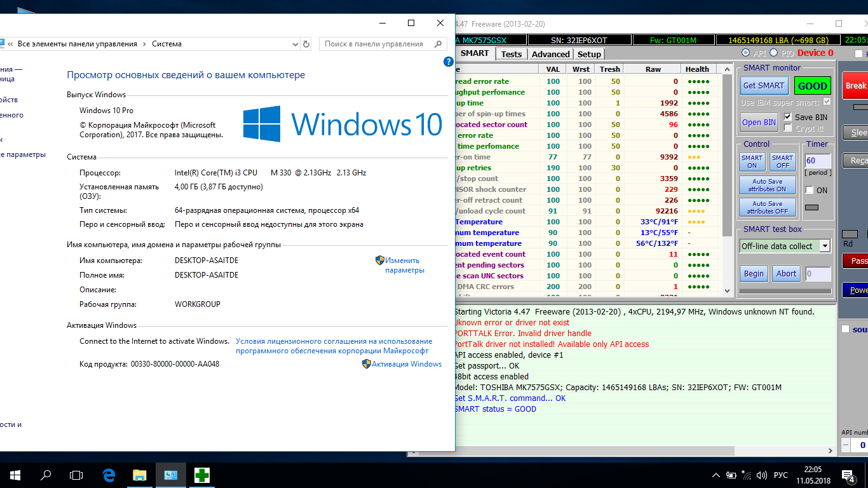
Task: Toggle the Timer ON checkbox
Action: pyautogui.click(x=809, y=190)
